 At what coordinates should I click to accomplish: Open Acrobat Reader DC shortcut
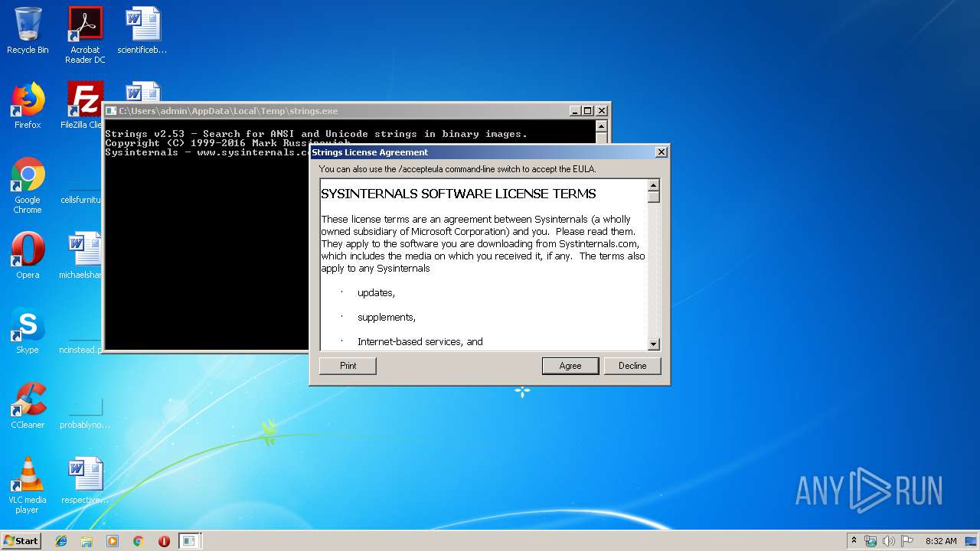85,34
